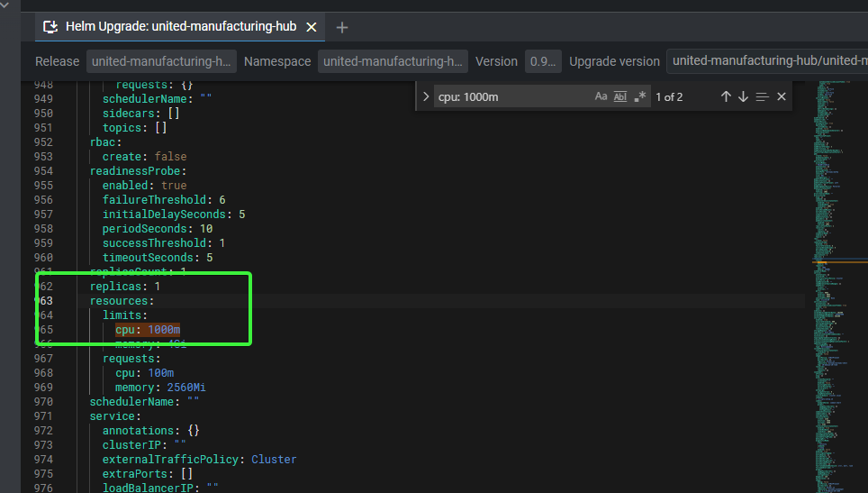
Task: Click the highlighted cpu: 1000m line
Action: tap(148, 330)
